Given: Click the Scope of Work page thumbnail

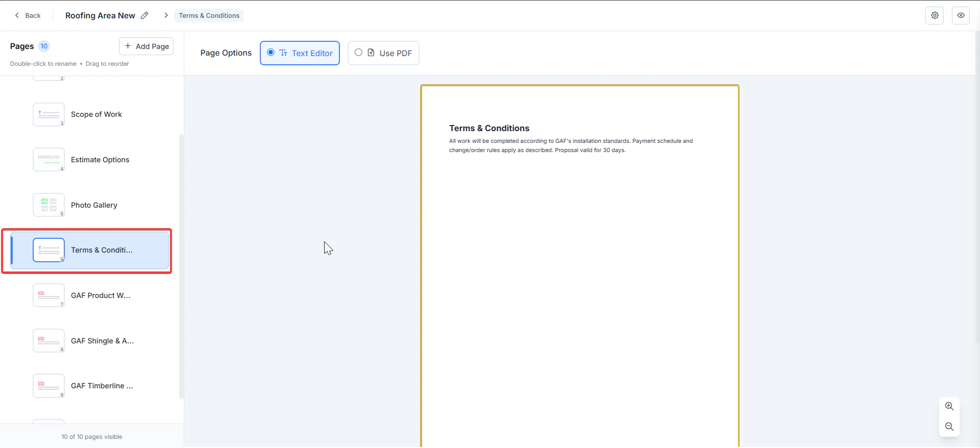Looking at the screenshot, I should (48, 114).
